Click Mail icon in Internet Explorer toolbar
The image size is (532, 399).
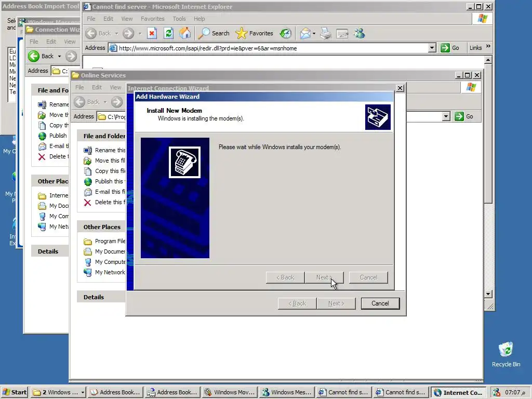(x=305, y=33)
